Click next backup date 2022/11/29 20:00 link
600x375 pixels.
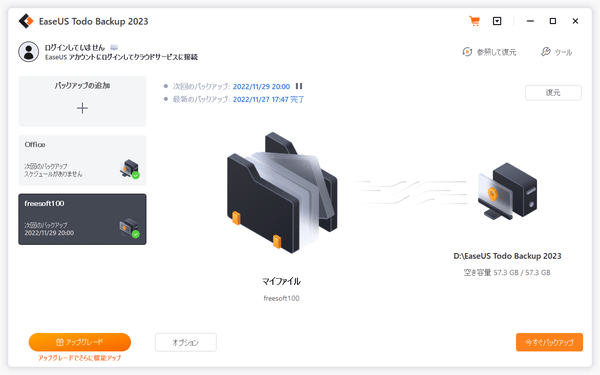pos(261,87)
